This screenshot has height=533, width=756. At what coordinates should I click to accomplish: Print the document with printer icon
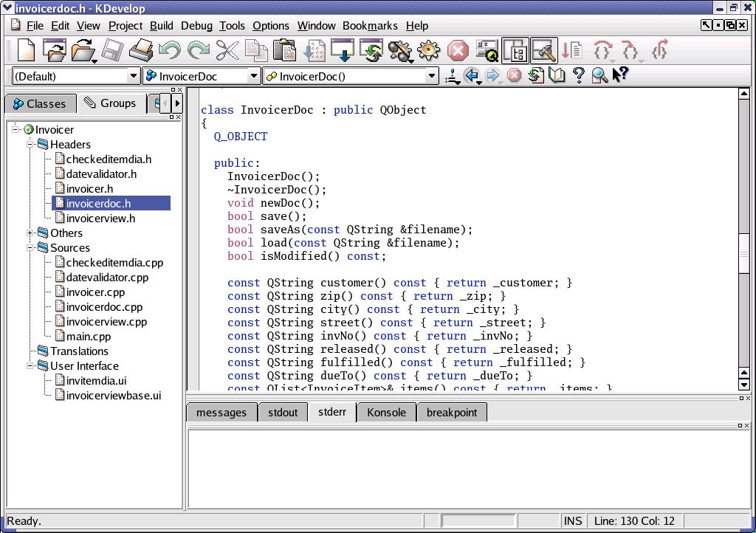pos(141,50)
